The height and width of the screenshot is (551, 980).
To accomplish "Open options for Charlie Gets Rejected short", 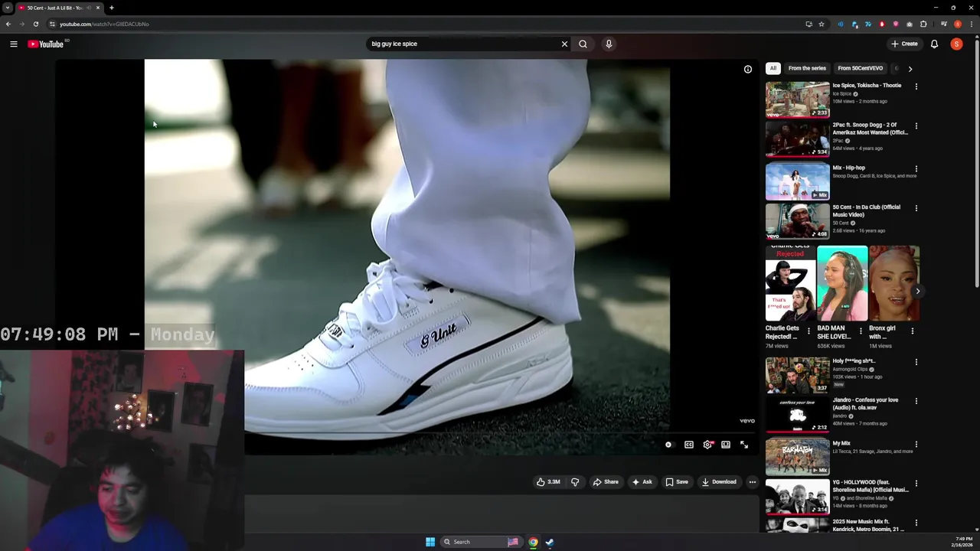I will pyautogui.click(x=808, y=331).
